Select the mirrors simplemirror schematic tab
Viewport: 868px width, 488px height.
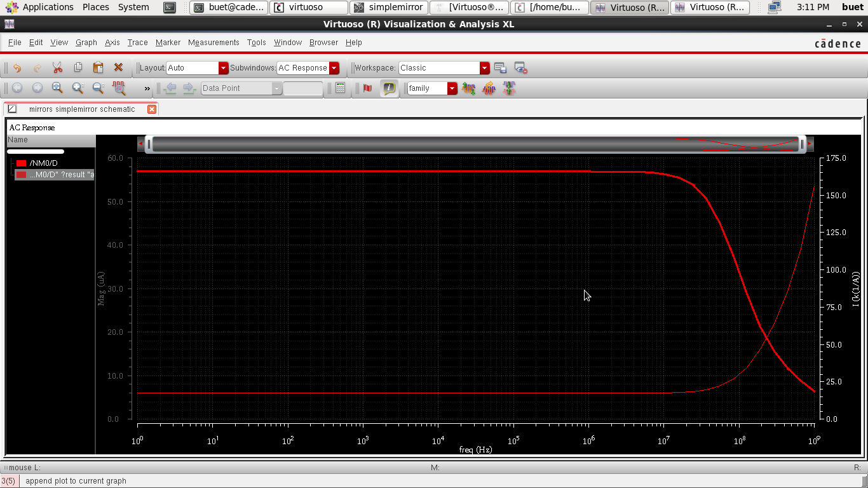coord(81,109)
